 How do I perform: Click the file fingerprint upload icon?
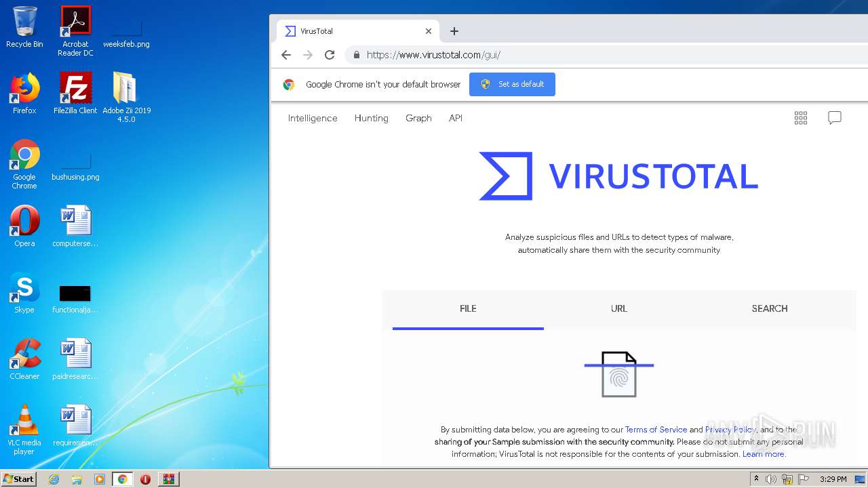click(619, 374)
